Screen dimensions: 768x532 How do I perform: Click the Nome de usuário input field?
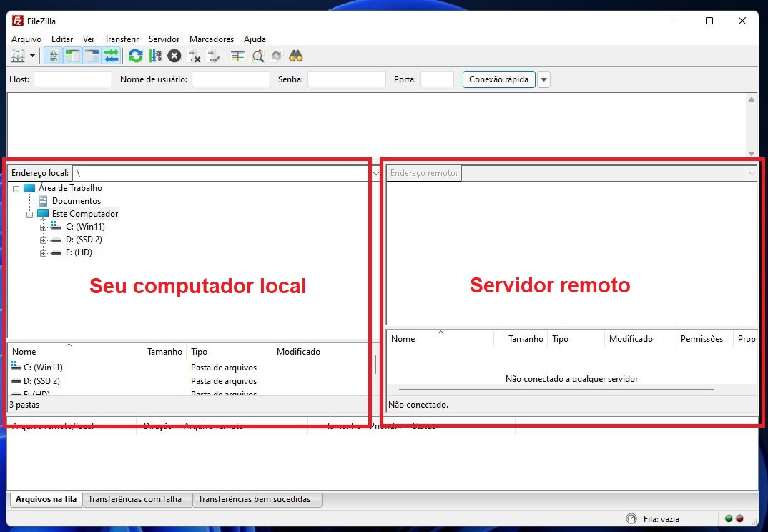[x=231, y=79]
